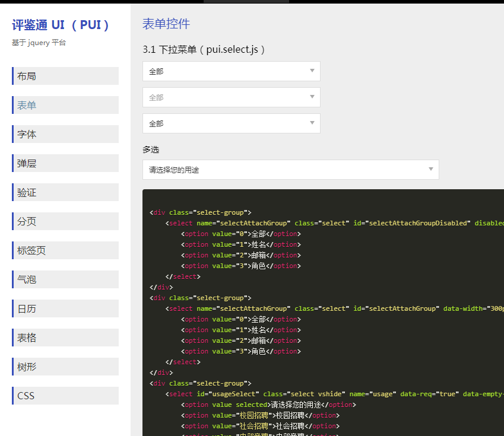This screenshot has height=436, width=504.
Task: Click the disabled 全部 dropdown
Action: pos(231,97)
